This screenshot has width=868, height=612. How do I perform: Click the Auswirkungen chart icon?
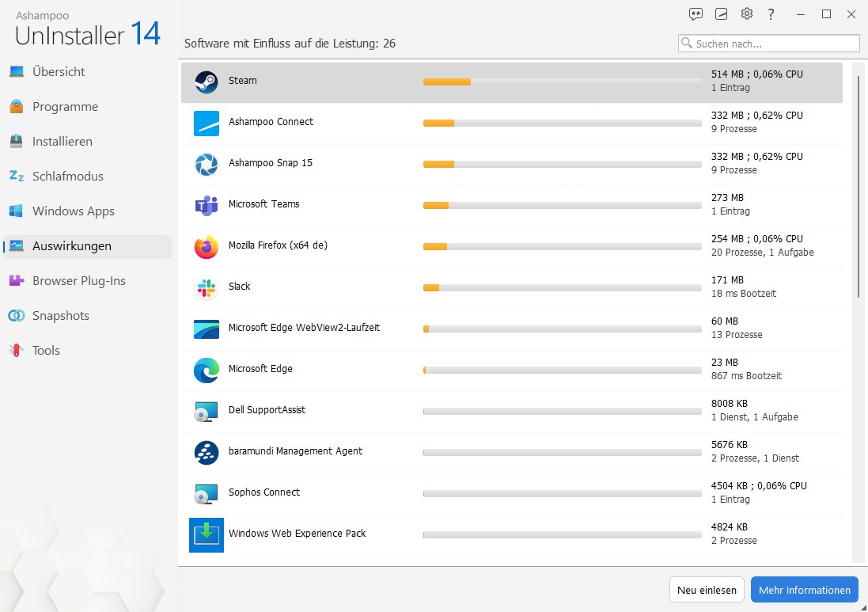(x=17, y=246)
